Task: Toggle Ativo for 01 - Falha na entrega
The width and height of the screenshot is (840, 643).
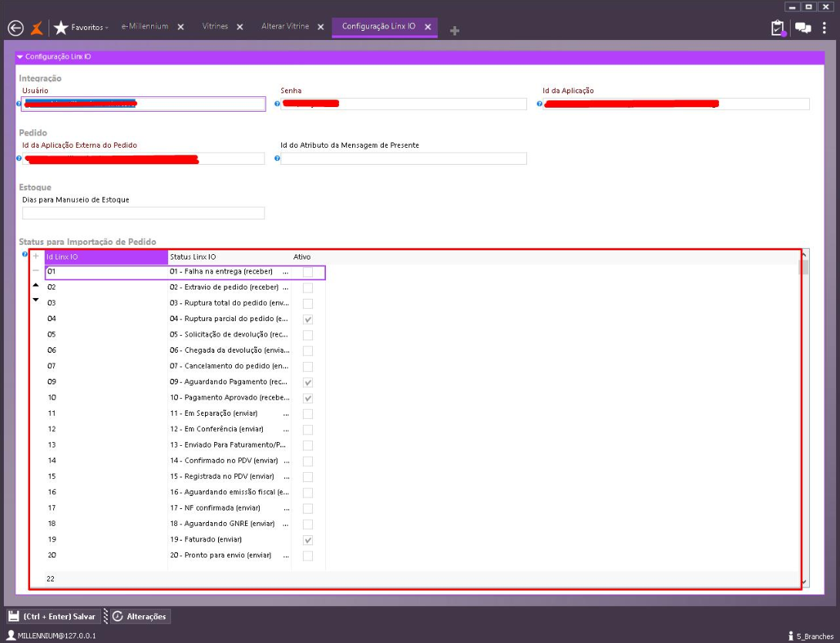Action: click(307, 272)
